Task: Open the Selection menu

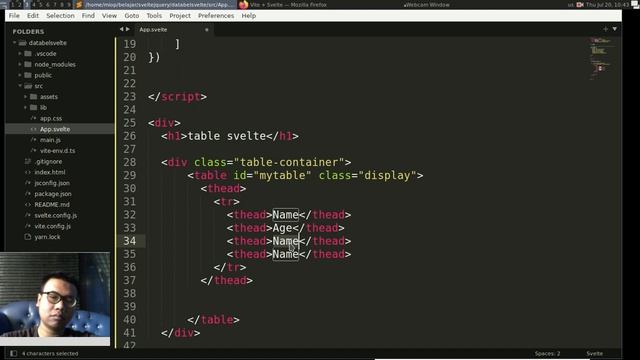Action: (60, 16)
